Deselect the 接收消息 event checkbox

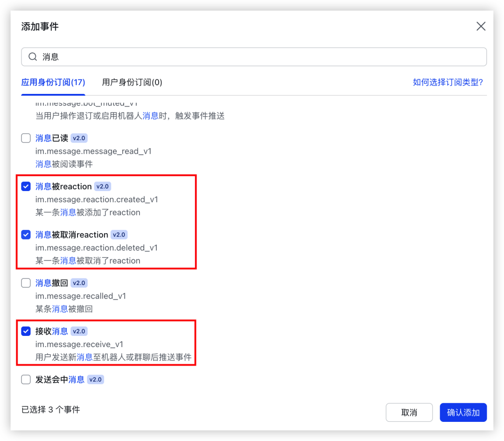pyautogui.click(x=26, y=331)
